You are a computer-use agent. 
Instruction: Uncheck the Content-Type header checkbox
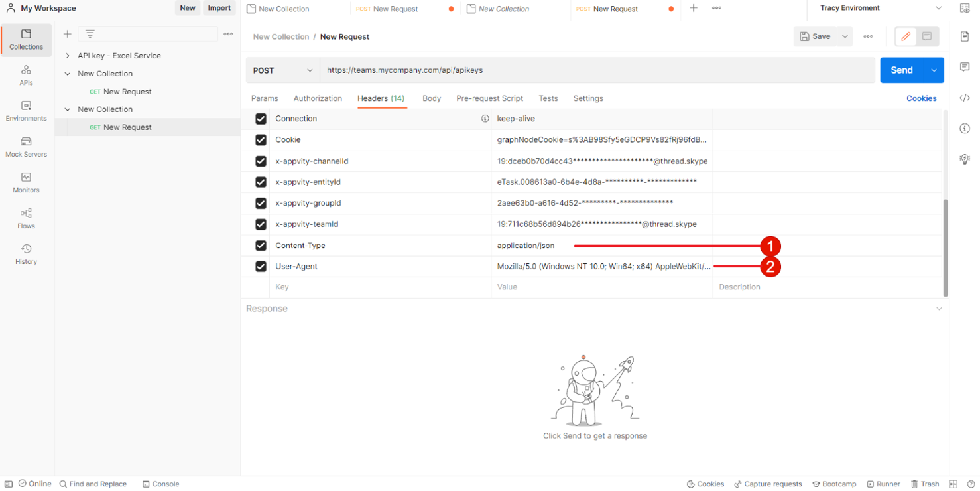(261, 245)
